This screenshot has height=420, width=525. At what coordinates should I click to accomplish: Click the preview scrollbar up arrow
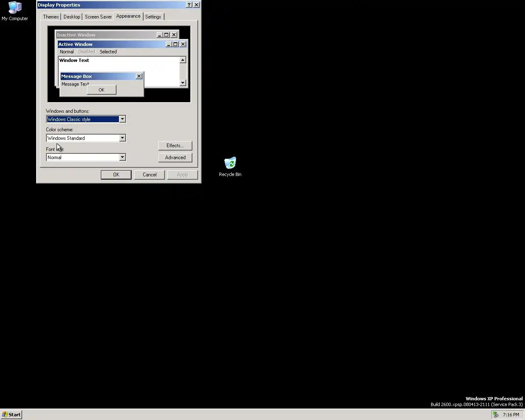183,60
